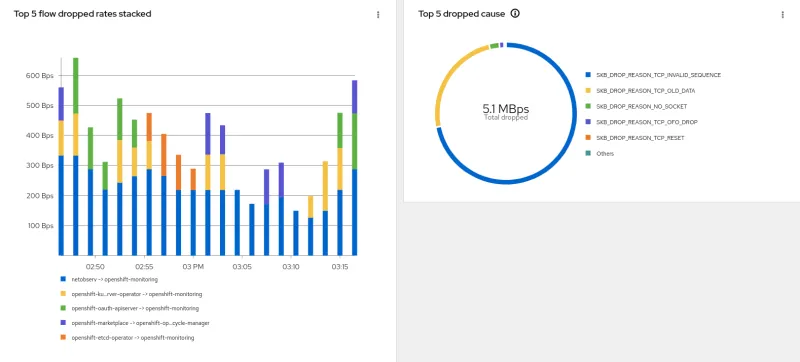The image size is (800, 362).
Task: Click Top 5 dropped cause title
Action: click(x=462, y=14)
